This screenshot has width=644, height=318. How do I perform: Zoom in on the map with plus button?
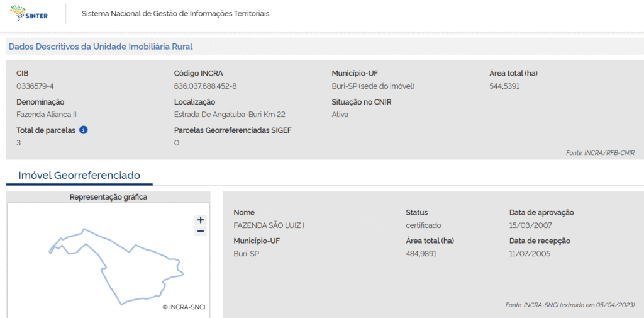201,220
